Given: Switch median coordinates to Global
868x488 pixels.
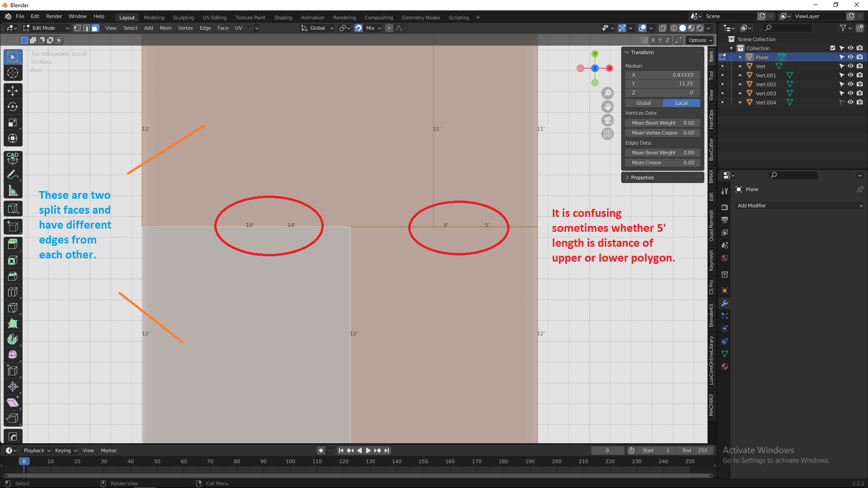Looking at the screenshot, I should (x=644, y=103).
